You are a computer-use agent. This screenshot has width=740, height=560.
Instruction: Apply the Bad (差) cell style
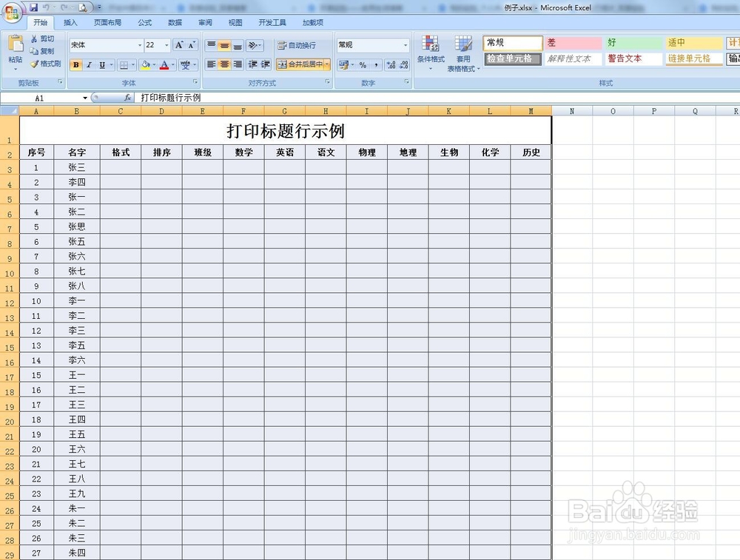573,43
